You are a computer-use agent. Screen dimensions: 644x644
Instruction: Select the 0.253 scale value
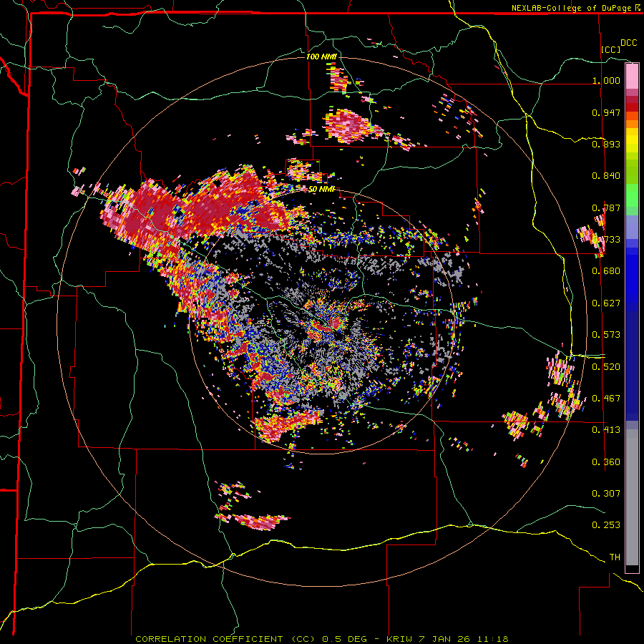tap(606, 525)
